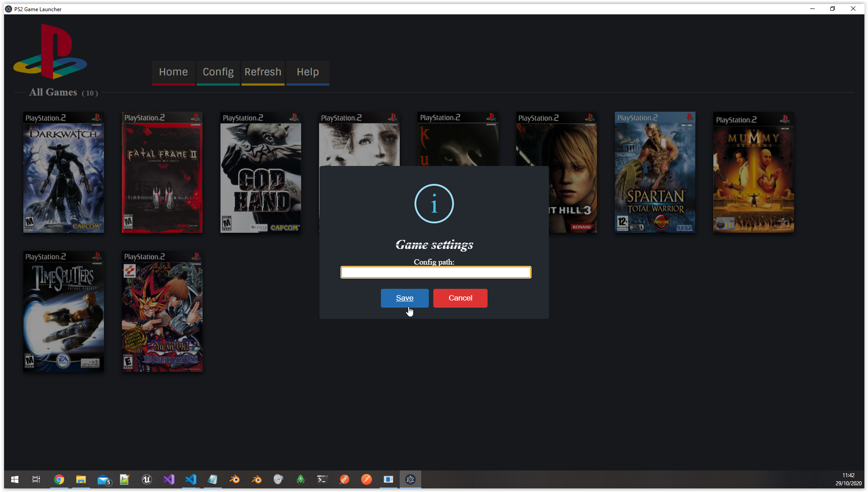Open the Home tab

(173, 72)
